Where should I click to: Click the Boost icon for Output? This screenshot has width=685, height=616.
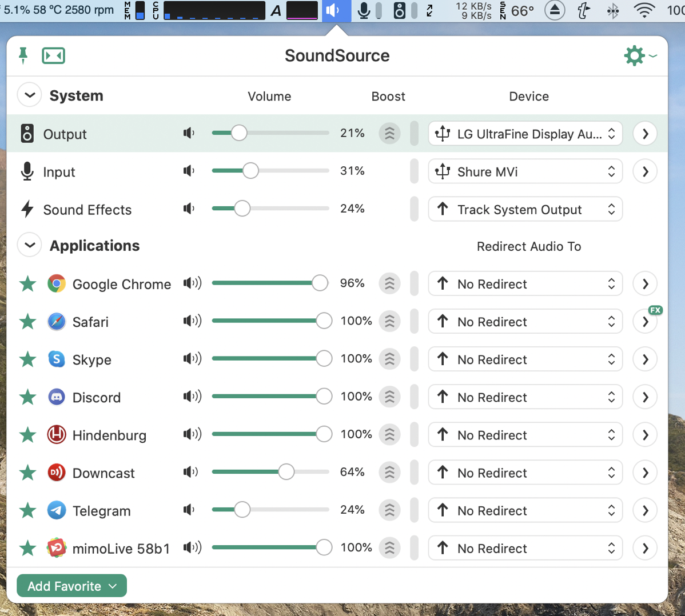click(x=389, y=134)
